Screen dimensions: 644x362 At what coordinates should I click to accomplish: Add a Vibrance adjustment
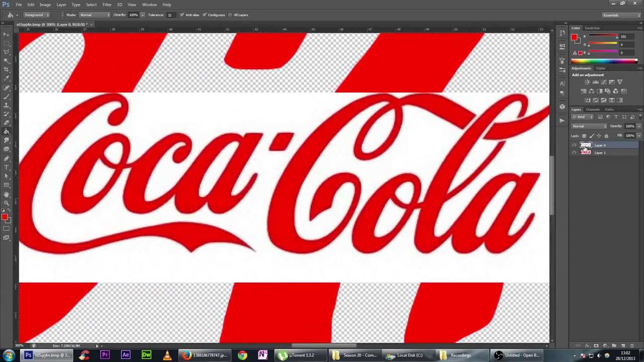click(x=620, y=82)
